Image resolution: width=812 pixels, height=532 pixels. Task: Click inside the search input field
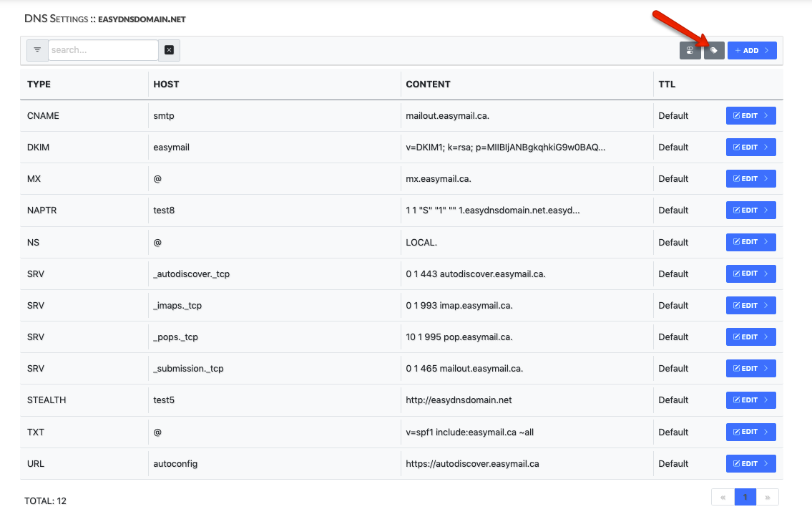click(x=102, y=50)
